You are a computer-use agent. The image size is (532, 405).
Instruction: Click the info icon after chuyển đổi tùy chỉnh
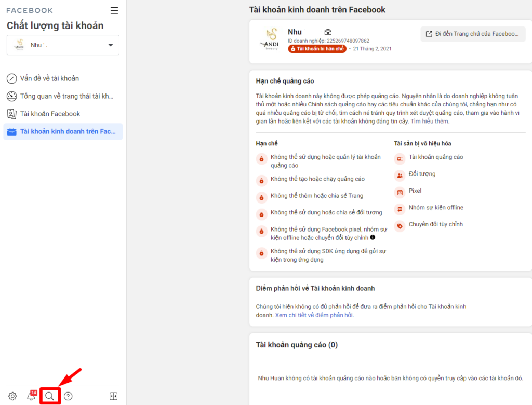[373, 237]
